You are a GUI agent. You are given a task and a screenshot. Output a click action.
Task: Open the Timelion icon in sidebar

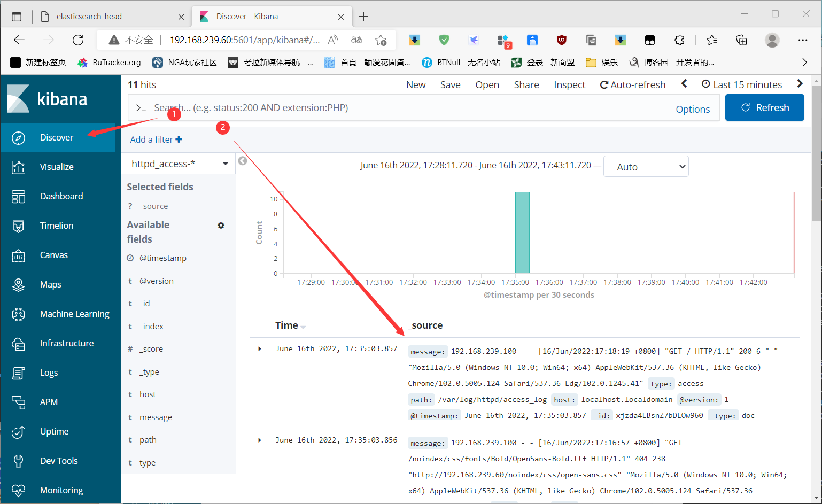[x=18, y=226]
